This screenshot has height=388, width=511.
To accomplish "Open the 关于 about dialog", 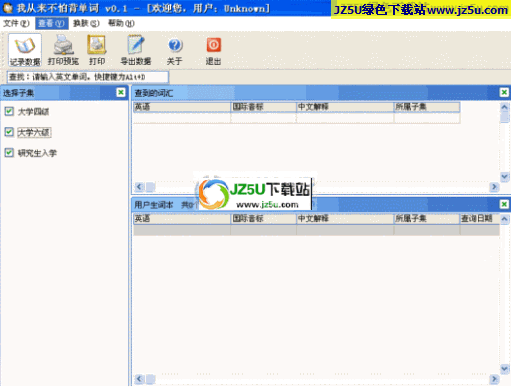I will (x=175, y=50).
